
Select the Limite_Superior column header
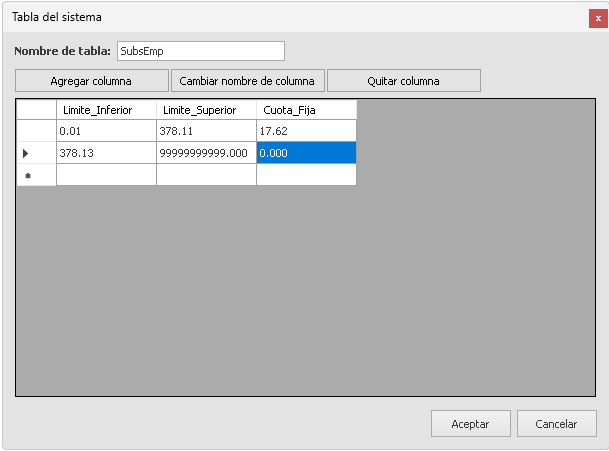[x=206, y=110]
